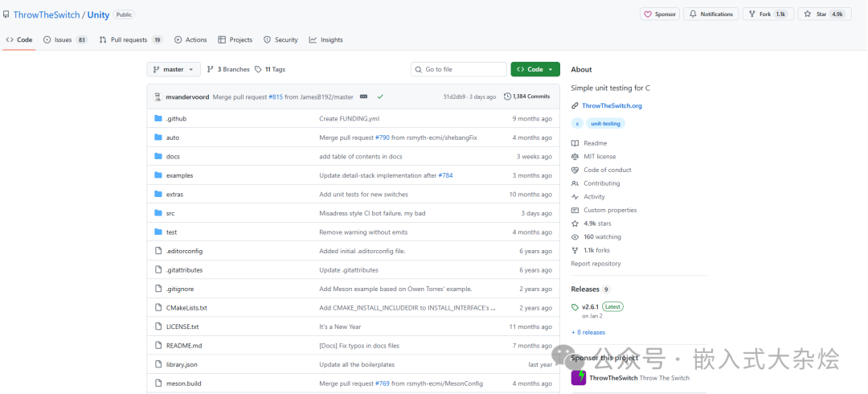Click the ThrowTheSwitch sponsor avatar icon

(579, 378)
